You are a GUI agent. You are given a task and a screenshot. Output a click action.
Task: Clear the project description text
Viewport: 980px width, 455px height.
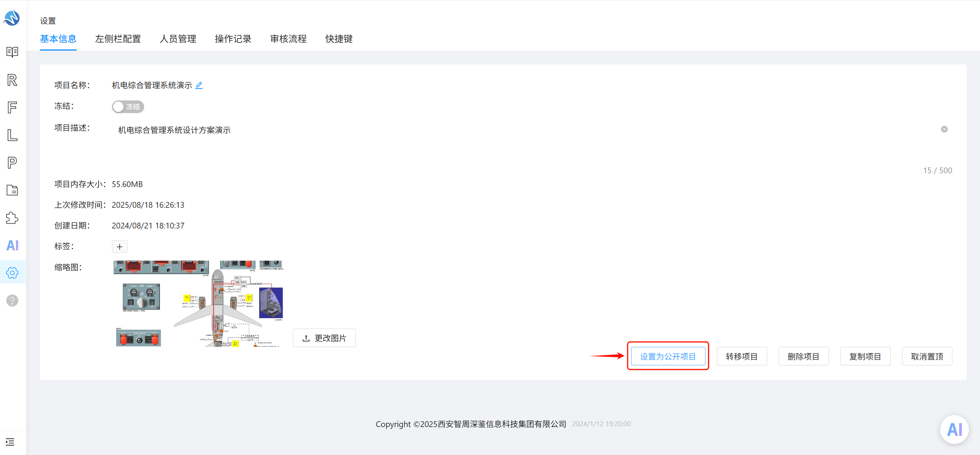click(x=944, y=129)
